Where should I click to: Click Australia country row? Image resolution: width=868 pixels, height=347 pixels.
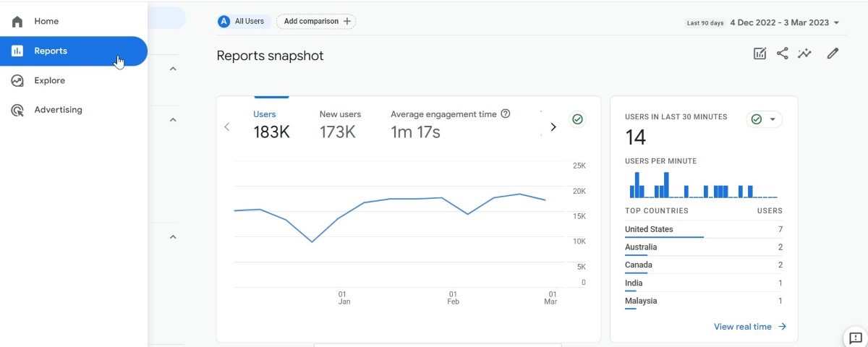coord(704,247)
